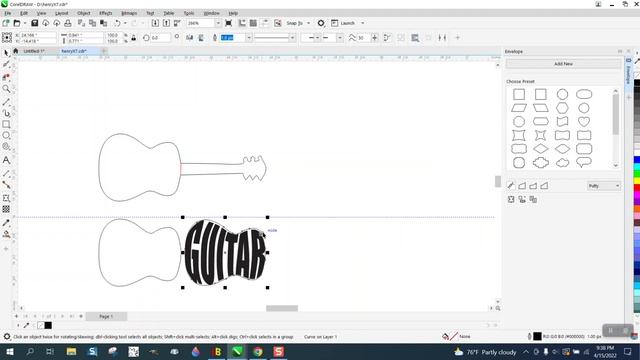This screenshot has height=360, width=640.
Task: Click the Import icon in the toolbar
Action: pos(155,23)
